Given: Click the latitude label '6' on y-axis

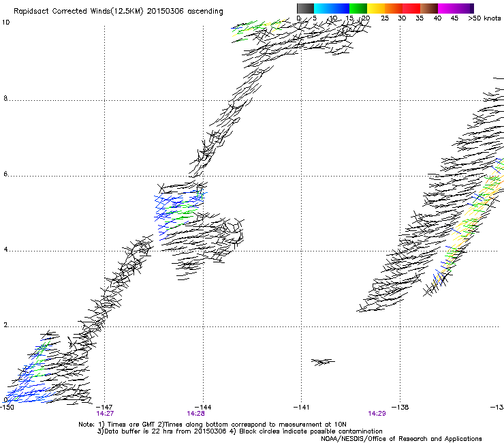Looking at the screenshot, I should click(x=5, y=174).
